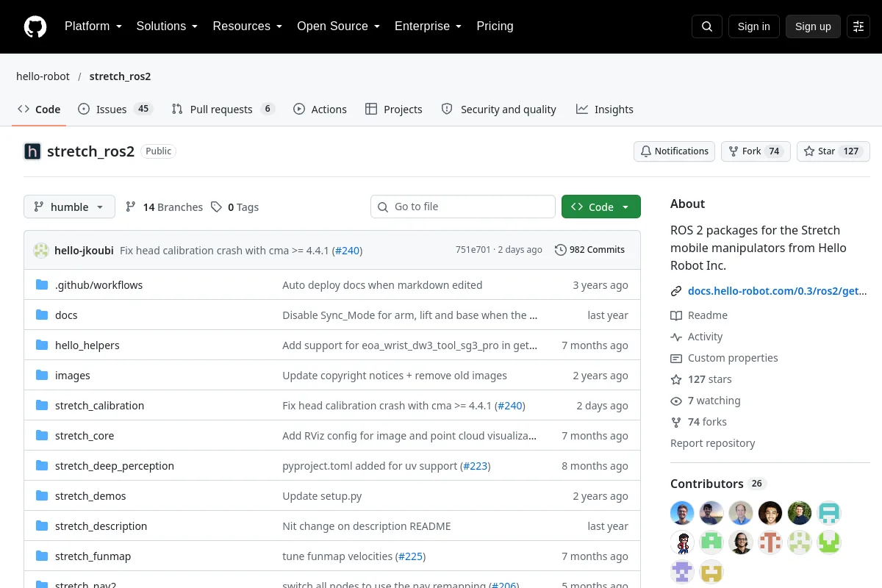Click the pulse icon next to Activity
This screenshot has width=882, height=588.
pyautogui.click(x=676, y=337)
